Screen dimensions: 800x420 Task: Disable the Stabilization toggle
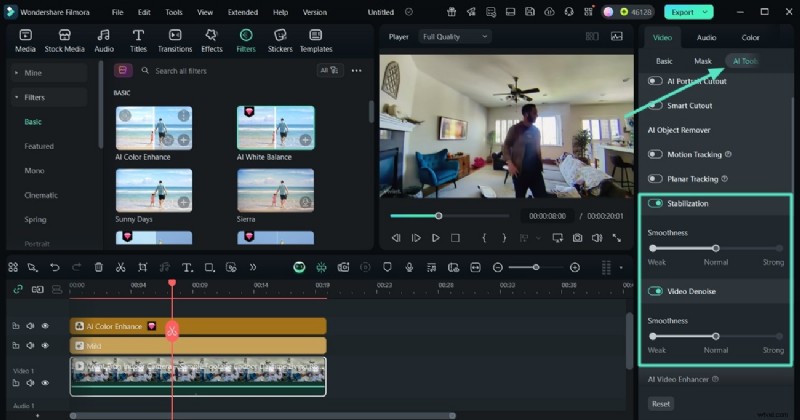[656, 203]
